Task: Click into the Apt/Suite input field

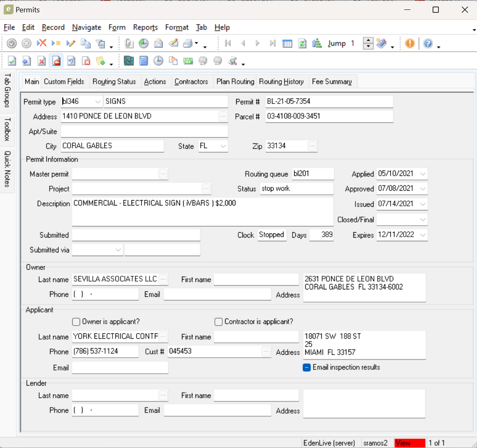Action: click(144, 132)
